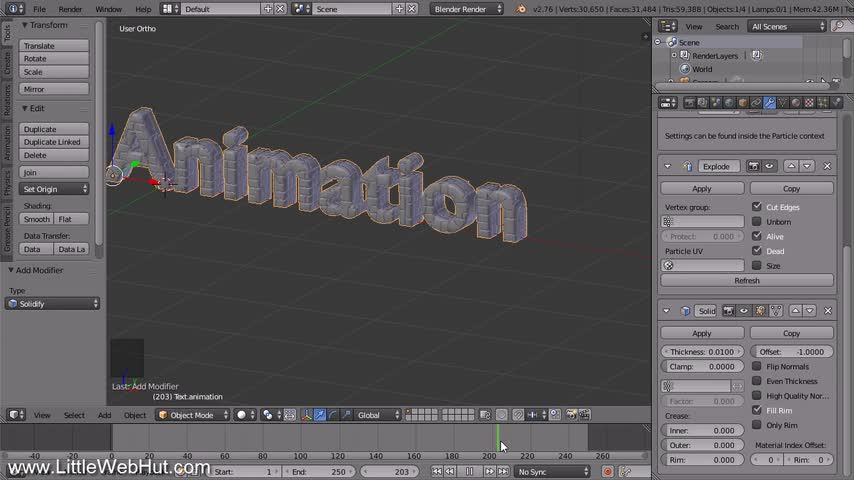This screenshot has width=854, height=480.
Task: Open the Constraints chain-link properties icon
Action: point(756,102)
